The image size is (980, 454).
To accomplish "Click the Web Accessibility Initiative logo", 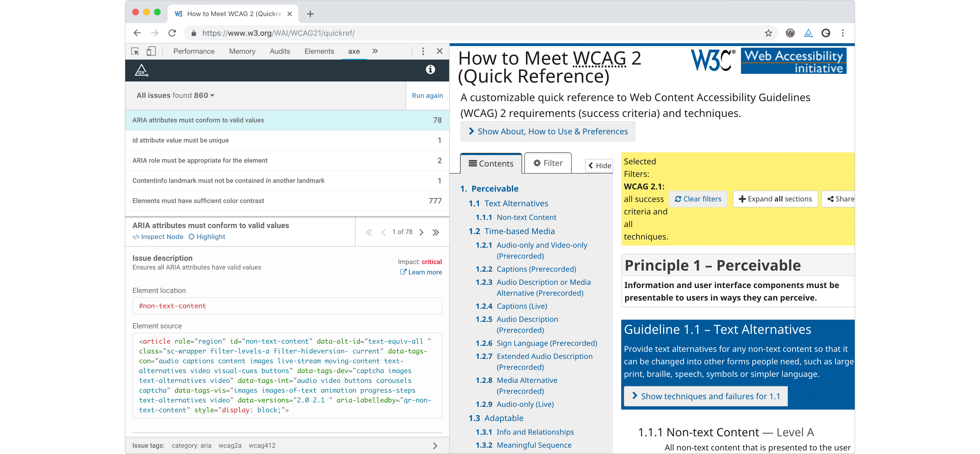I will (x=794, y=61).
